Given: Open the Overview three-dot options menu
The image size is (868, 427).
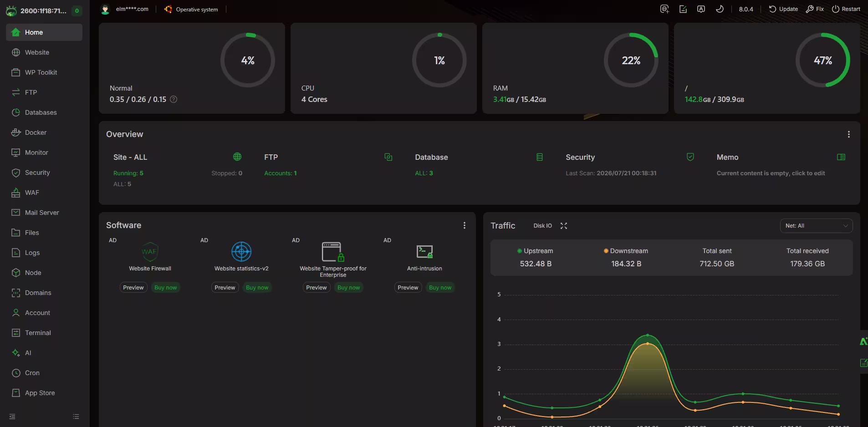Looking at the screenshot, I should click(849, 134).
